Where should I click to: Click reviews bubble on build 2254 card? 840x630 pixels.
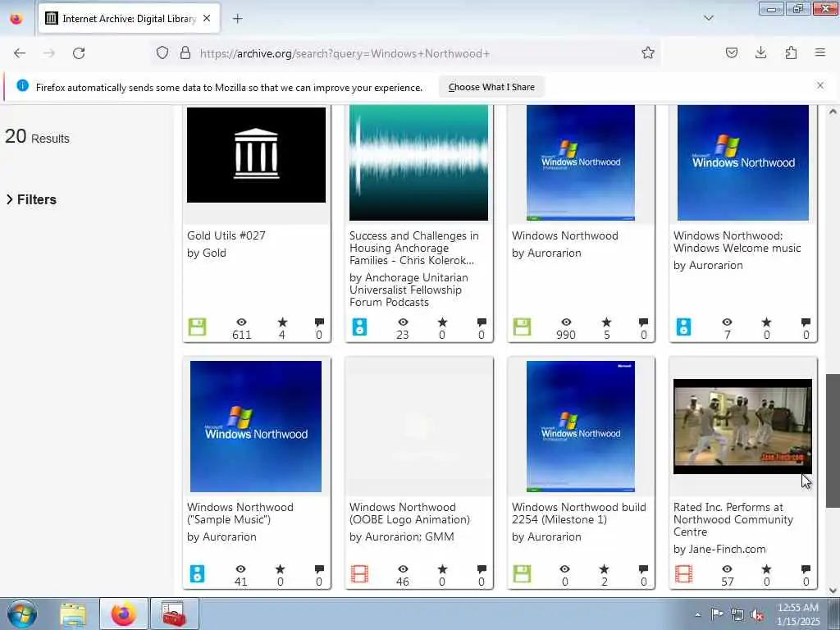643,569
